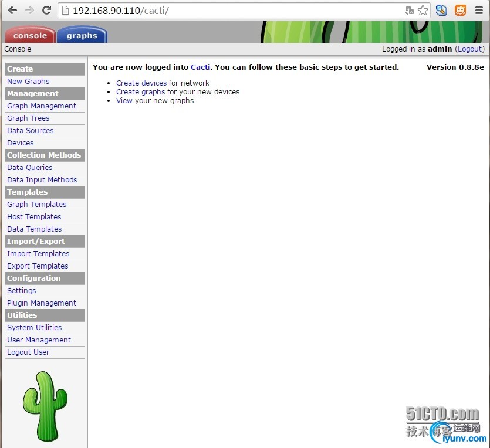Open Host Templates

coord(34,216)
